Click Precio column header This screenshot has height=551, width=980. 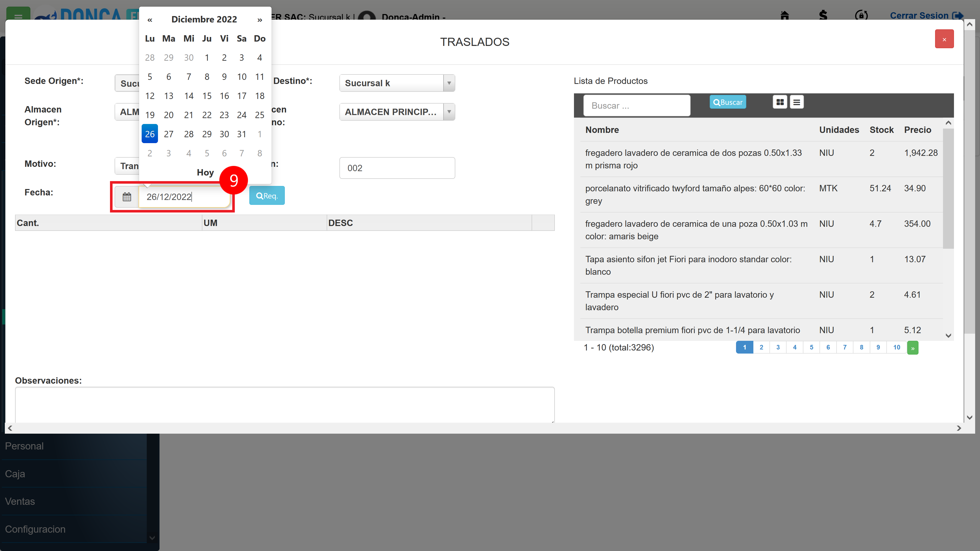point(917,130)
